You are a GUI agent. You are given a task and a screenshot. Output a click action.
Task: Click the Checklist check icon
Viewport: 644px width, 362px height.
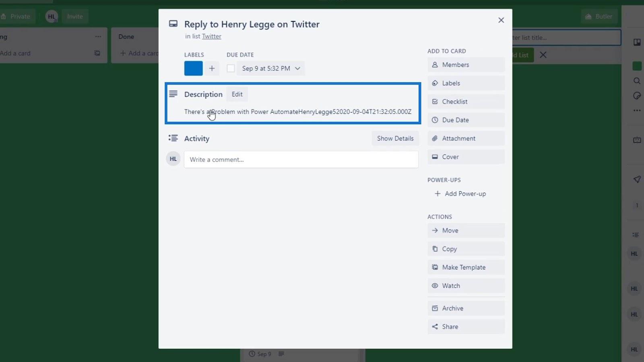(x=435, y=101)
